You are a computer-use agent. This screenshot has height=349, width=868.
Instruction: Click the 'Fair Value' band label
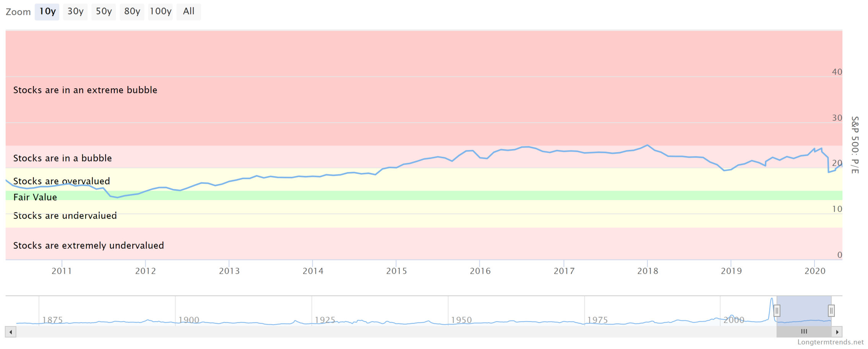[35, 197]
